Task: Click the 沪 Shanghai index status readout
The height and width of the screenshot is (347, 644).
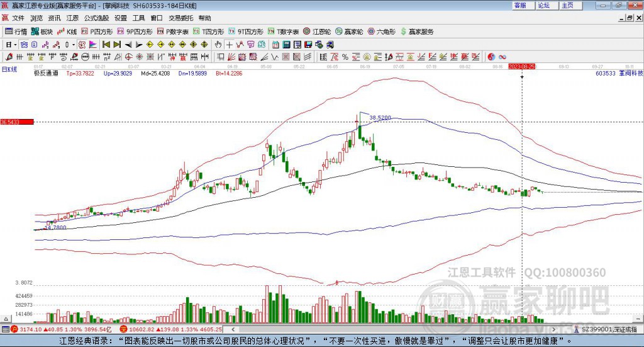Action: click(62, 329)
